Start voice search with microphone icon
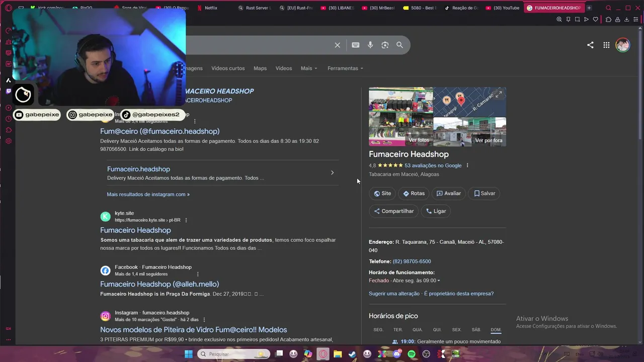Viewport: 644px width, 362px height. tap(370, 45)
